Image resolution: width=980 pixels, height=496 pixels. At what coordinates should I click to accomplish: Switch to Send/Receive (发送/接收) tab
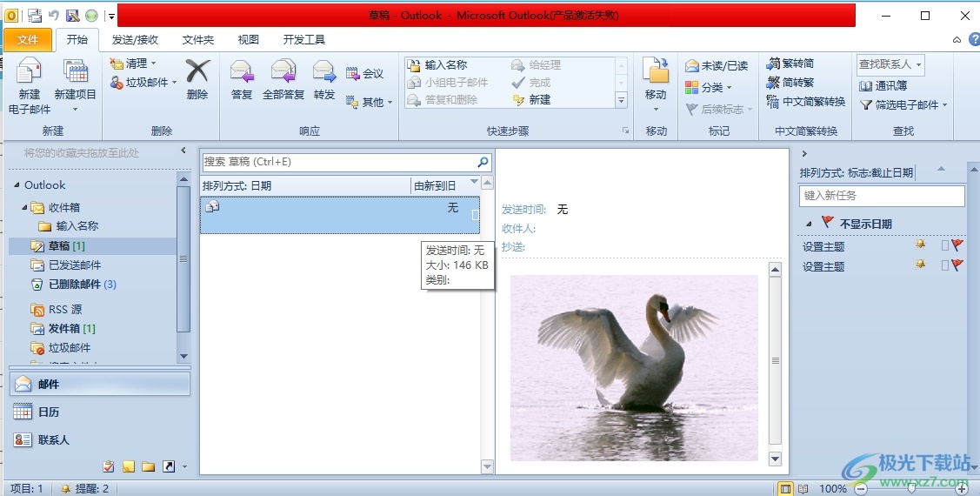point(135,39)
